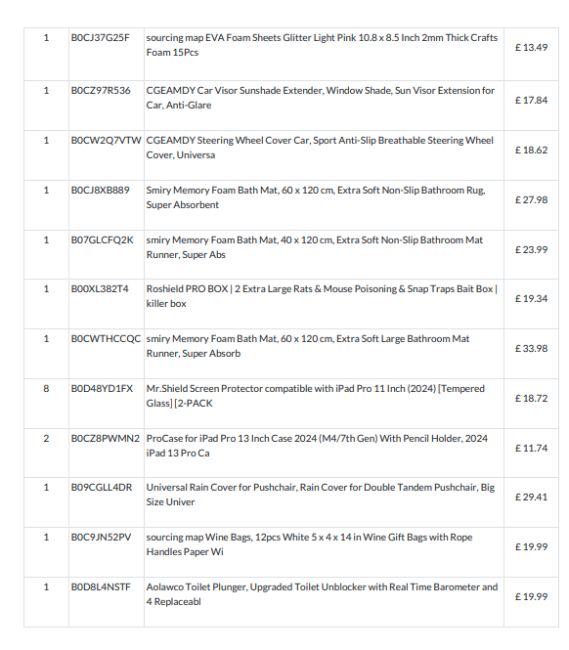Click Universal Rain Cover for Pushchair description
Viewport: 569px width, 650px height.
pos(320,494)
